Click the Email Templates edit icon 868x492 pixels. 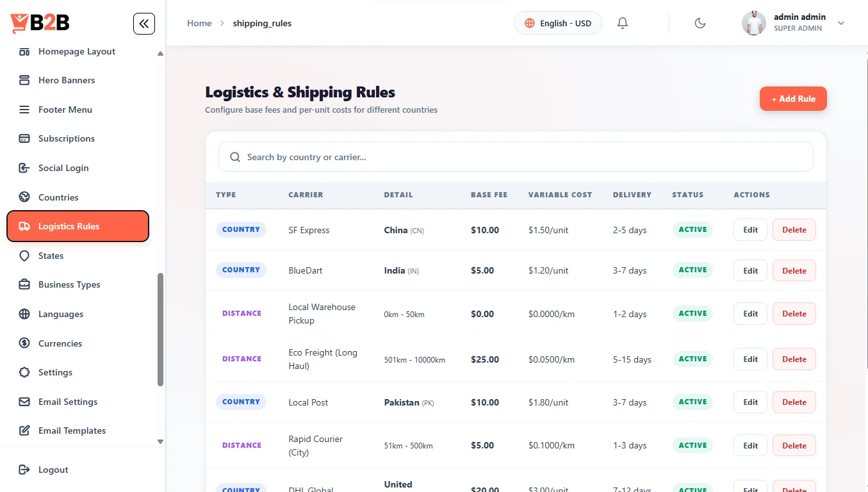tap(24, 430)
